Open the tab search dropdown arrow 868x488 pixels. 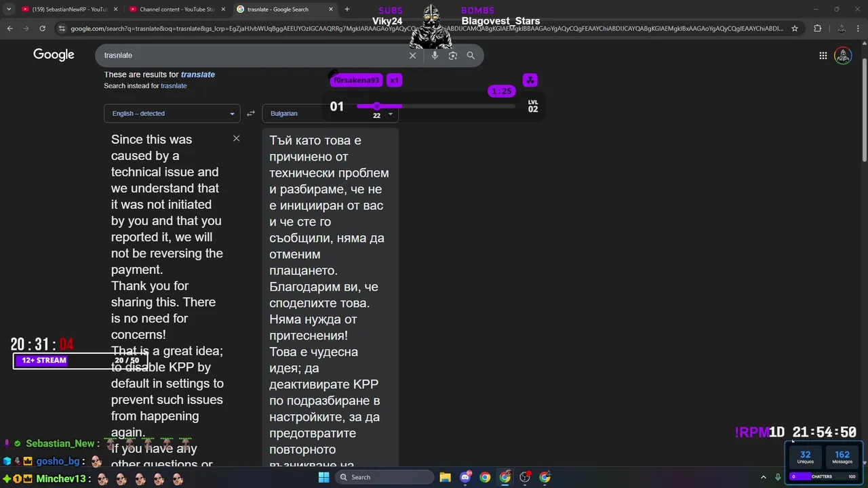coord(9,9)
